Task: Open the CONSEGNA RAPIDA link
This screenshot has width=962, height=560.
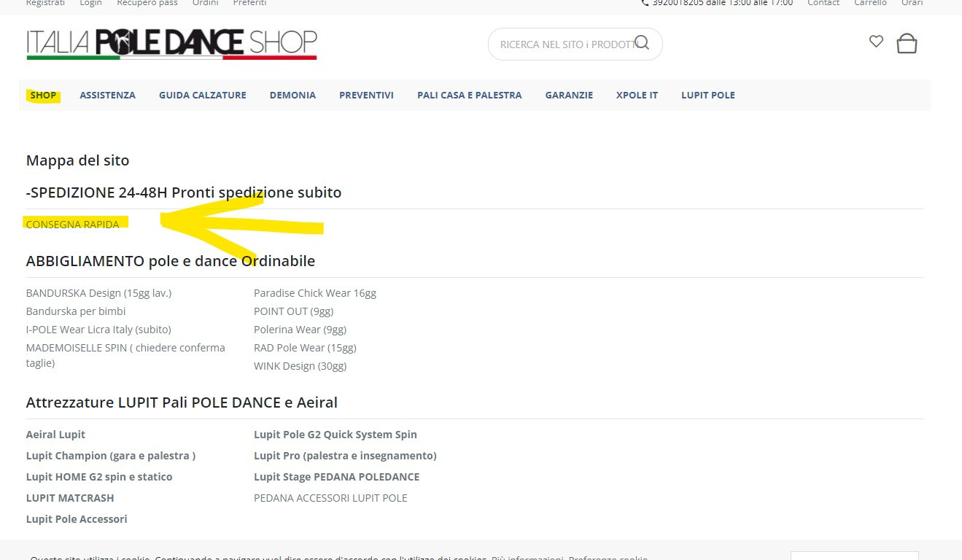Action: pos(72,225)
